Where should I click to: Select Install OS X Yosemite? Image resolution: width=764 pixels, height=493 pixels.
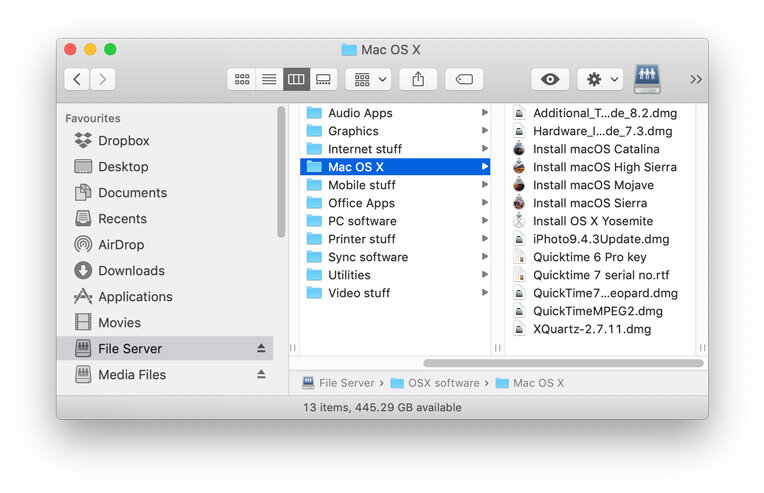point(600,221)
